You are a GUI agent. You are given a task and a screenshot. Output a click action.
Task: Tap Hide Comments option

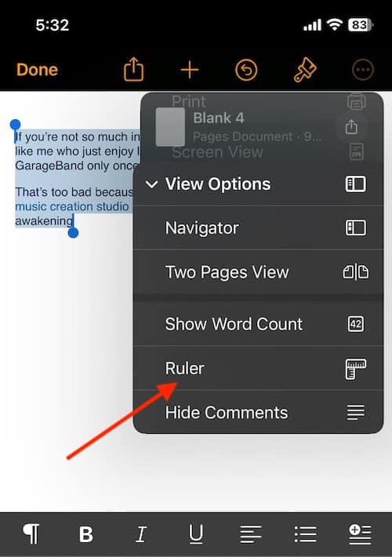[x=258, y=413]
